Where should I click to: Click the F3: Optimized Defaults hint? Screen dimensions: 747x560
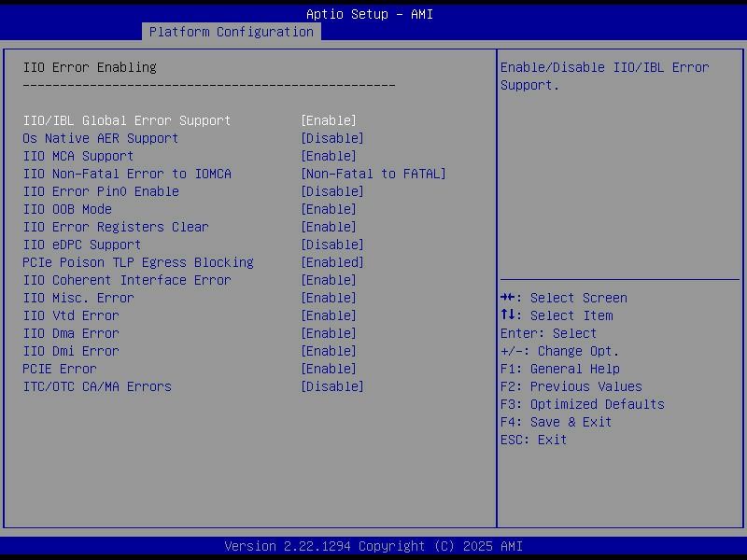coord(582,404)
